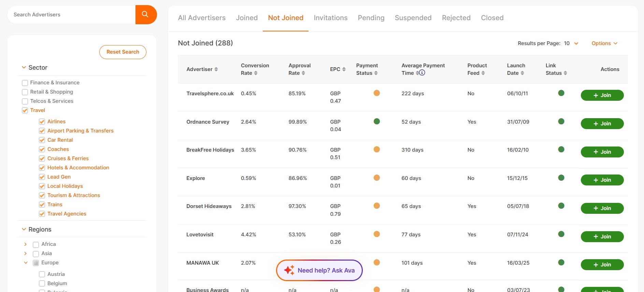The width and height of the screenshot is (644, 292).
Task: Collapse the Regions filter section
Action: [24, 230]
